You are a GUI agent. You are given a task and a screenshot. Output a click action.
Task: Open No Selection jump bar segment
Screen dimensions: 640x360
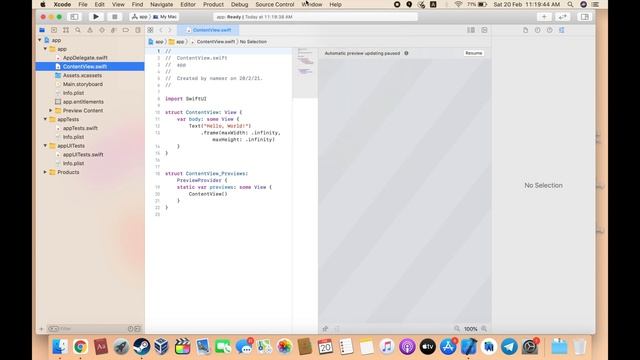pos(253,42)
